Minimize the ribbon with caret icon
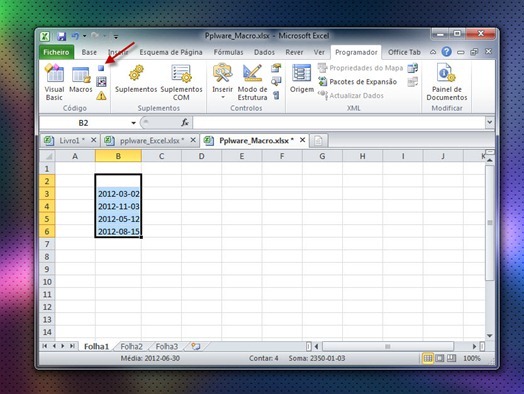This screenshot has height=394, width=524. (x=433, y=52)
